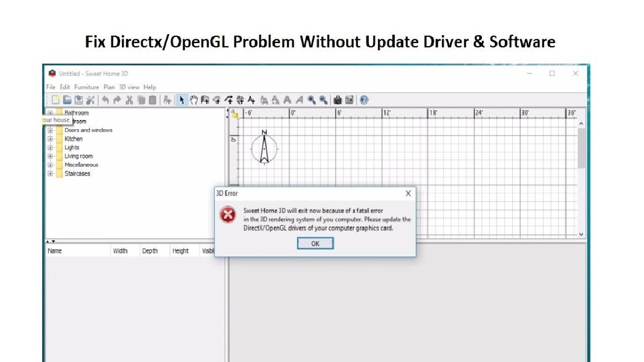The height and width of the screenshot is (362, 644).
Task: Expand the Bathroom furniture category
Action: pyautogui.click(x=50, y=113)
